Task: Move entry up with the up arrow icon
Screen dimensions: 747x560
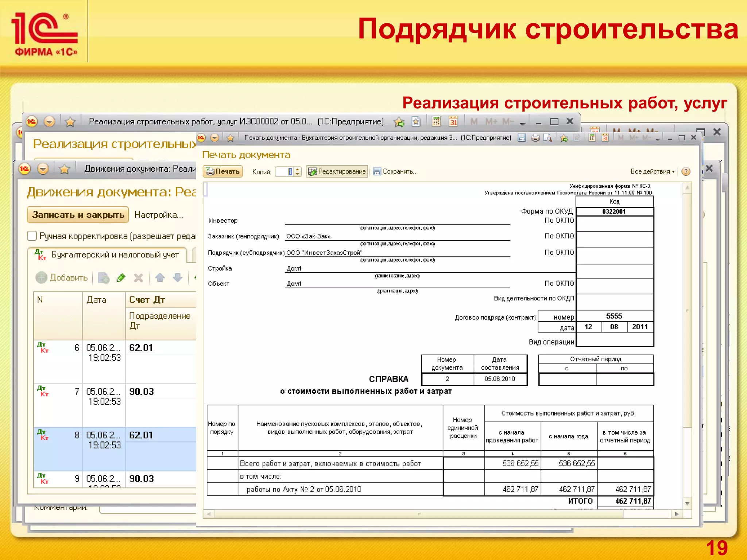Action: click(160, 278)
